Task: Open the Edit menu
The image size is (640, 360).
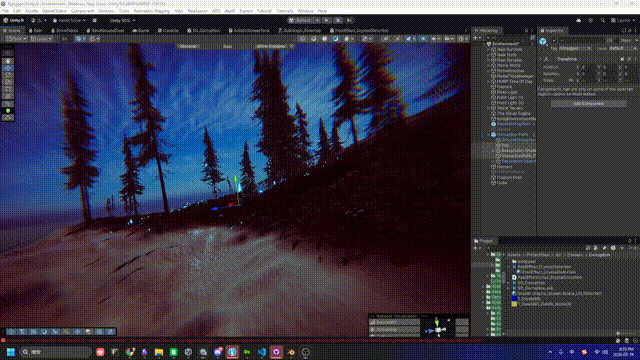Action: (17, 11)
